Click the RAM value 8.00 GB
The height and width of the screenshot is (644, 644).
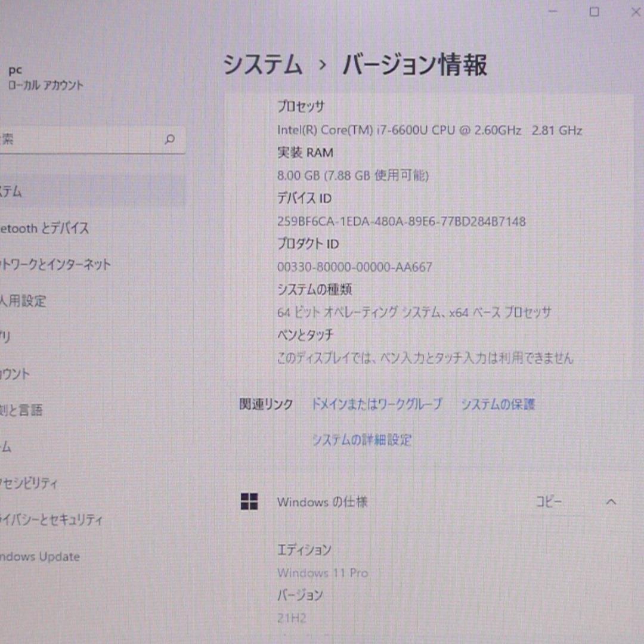(353, 175)
